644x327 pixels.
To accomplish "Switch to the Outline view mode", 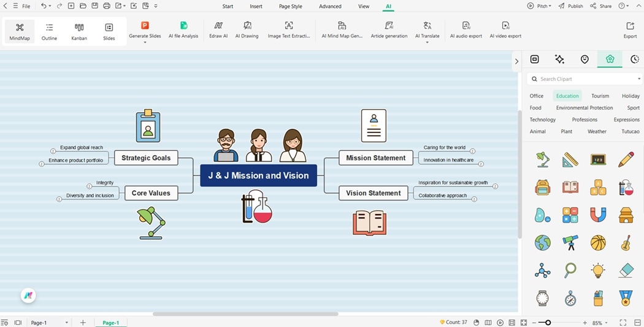I will (x=49, y=32).
